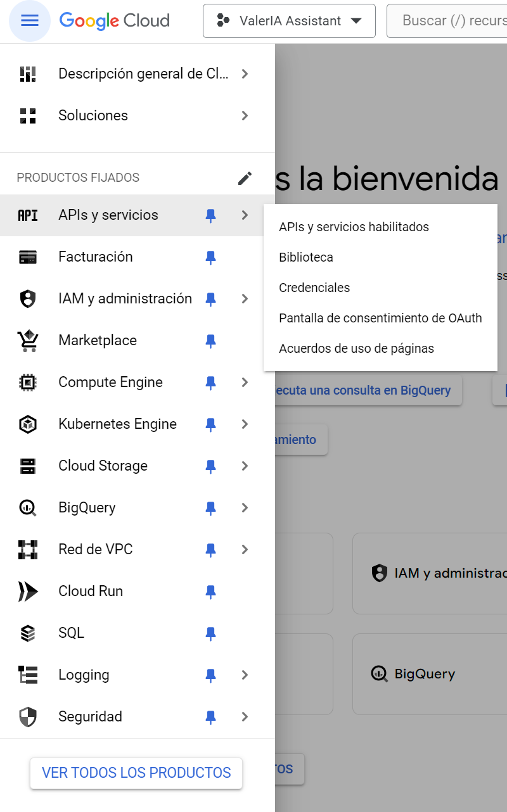
Task: Expand Cloud Storage submenu arrow
Action: tap(245, 466)
